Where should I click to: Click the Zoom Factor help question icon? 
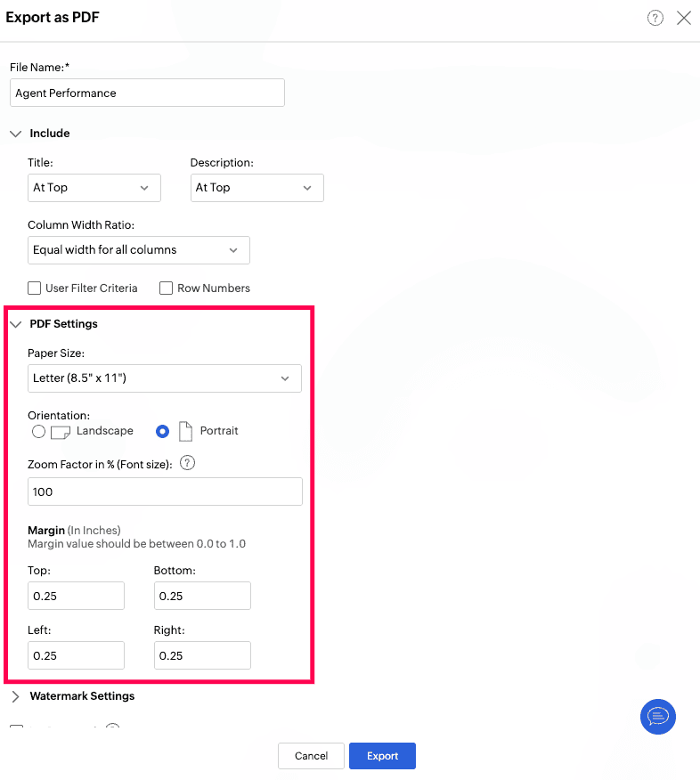(x=187, y=463)
